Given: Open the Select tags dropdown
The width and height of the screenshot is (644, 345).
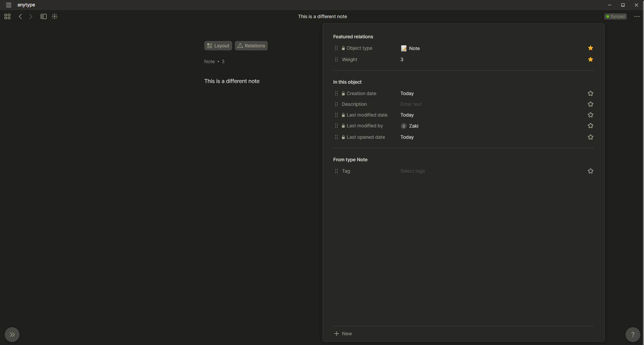Looking at the screenshot, I should click(413, 171).
